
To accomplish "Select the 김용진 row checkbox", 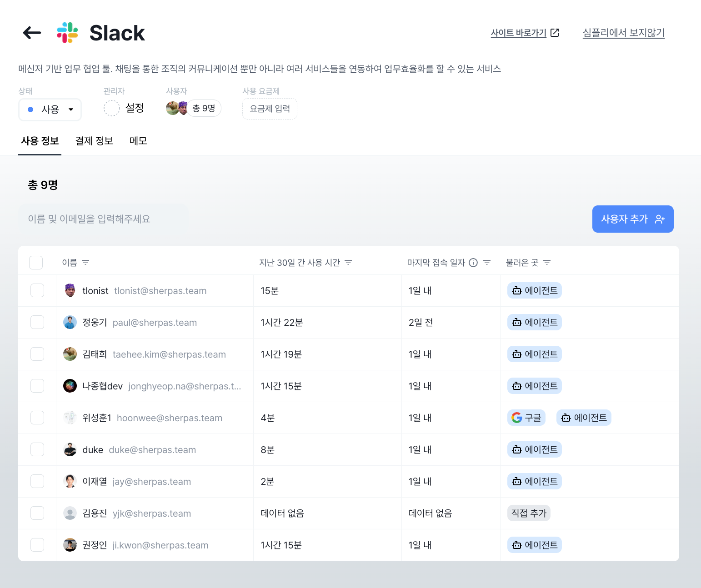I will tap(37, 513).
